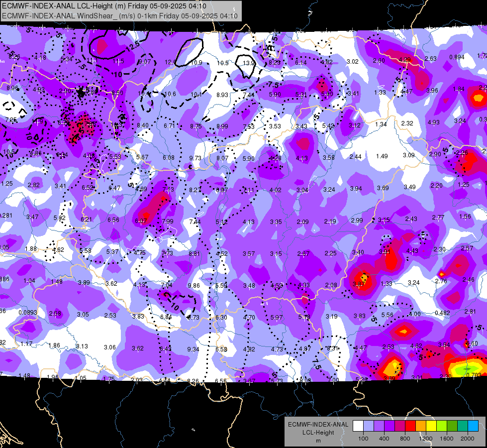This screenshot has height=448, width=487.
Task: Click the wind shear value 4.29
Action: (x=405, y=59)
